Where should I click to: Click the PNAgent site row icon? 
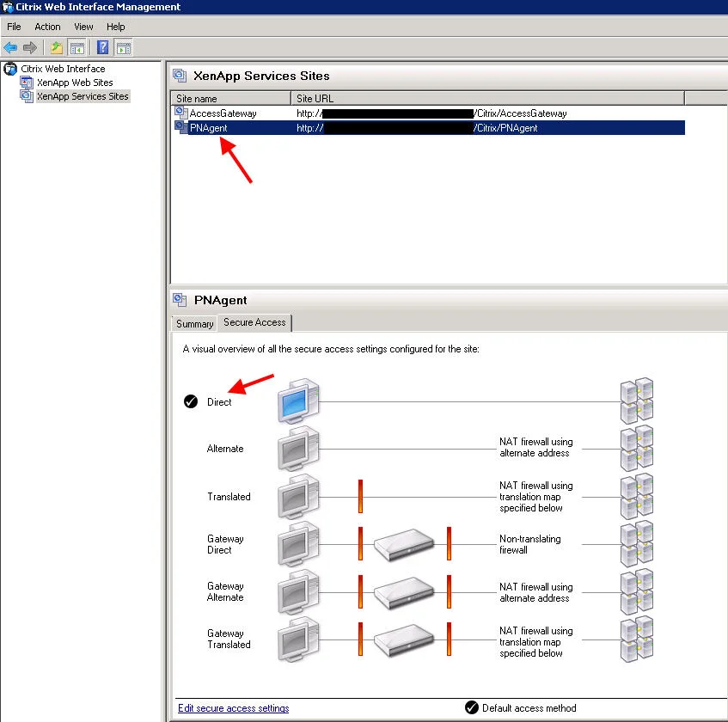point(181,127)
